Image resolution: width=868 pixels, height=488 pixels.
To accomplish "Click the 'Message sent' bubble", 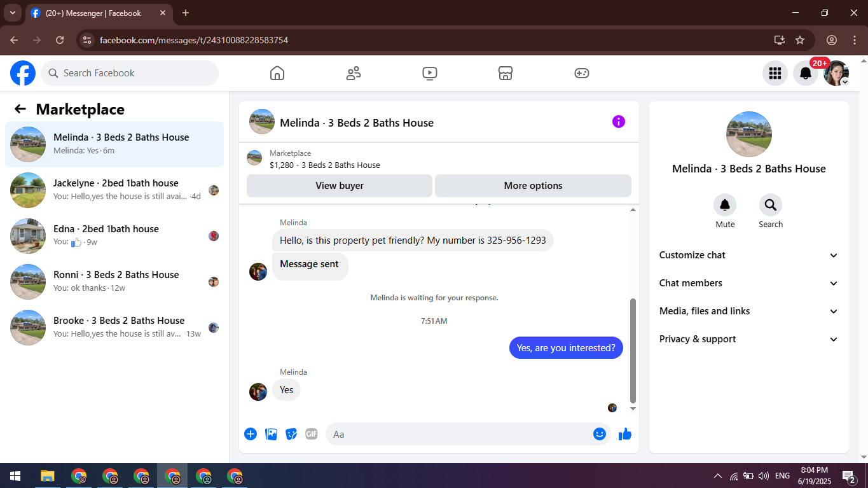I will (x=310, y=265).
